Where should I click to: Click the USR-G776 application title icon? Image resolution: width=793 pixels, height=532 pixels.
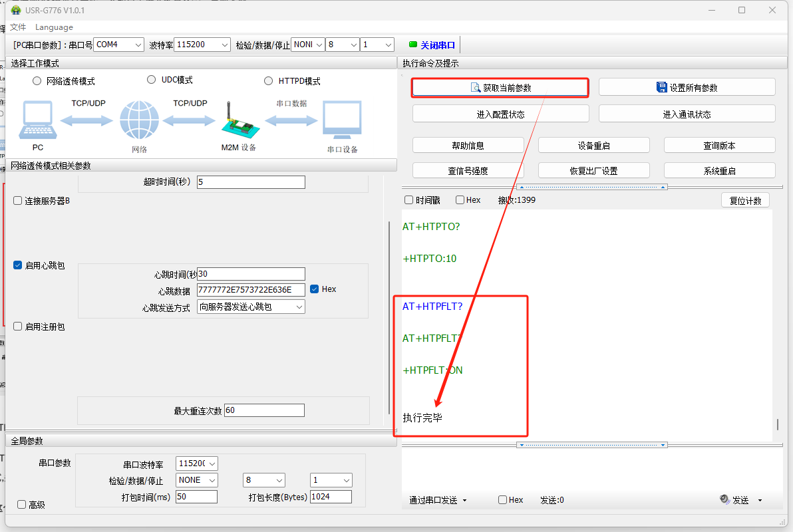16,11
